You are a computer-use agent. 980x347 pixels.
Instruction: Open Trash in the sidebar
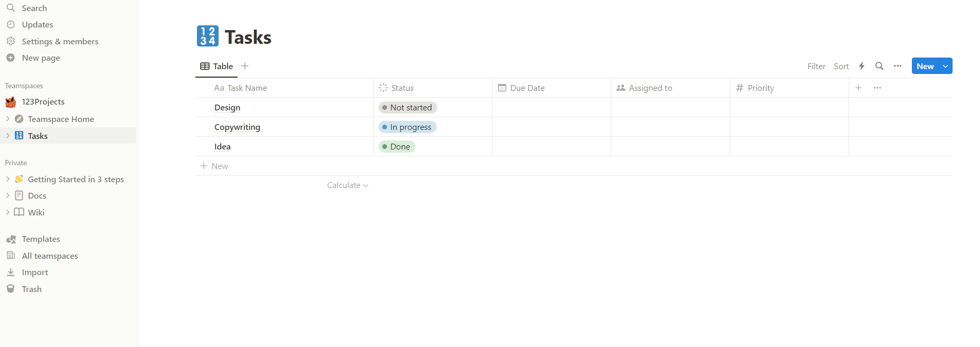pos(32,289)
